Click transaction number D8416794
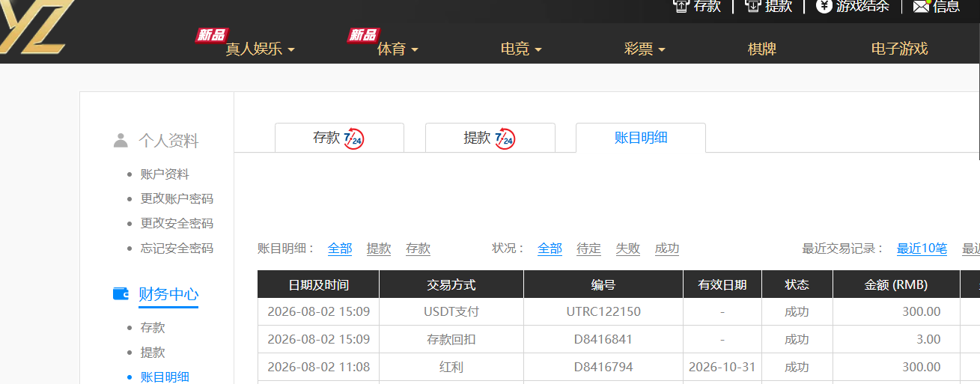Screen dimensions: 980x384 603,367
